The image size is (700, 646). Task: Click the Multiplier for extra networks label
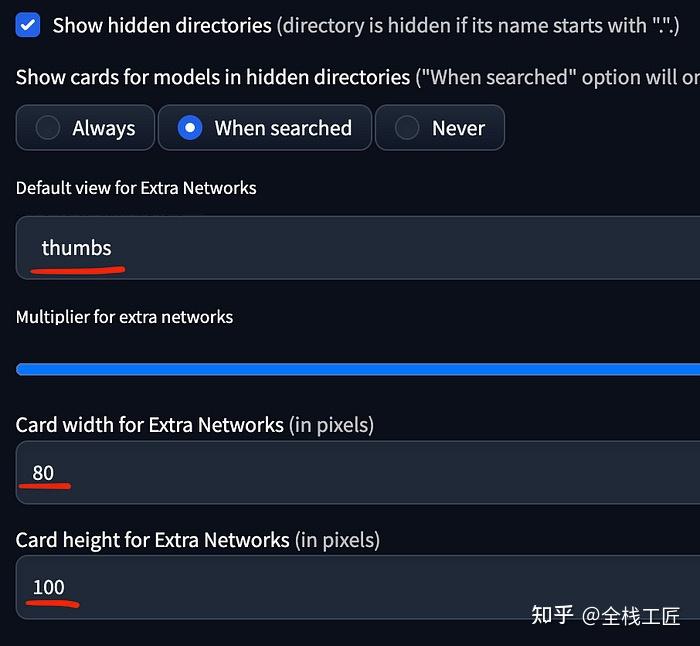click(x=124, y=317)
